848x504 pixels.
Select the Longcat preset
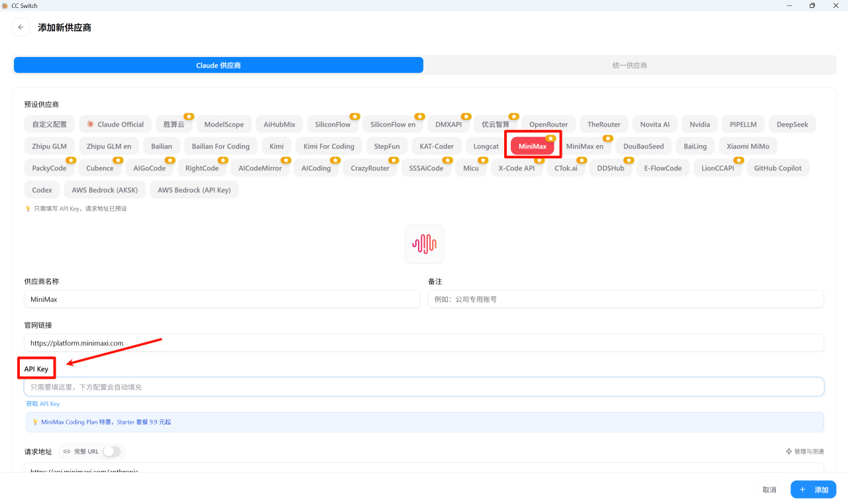tap(486, 146)
